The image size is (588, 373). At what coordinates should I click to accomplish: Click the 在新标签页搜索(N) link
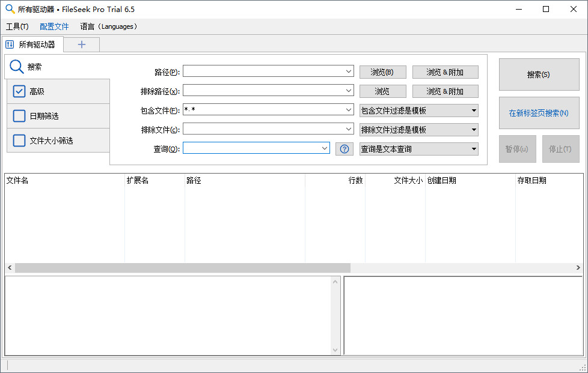[x=538, y=113]
